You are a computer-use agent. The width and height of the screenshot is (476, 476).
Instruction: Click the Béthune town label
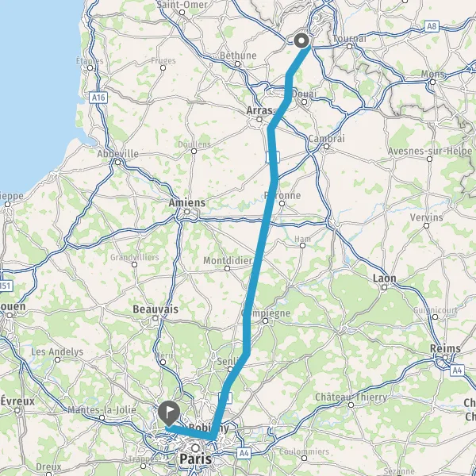coord(238,56)
